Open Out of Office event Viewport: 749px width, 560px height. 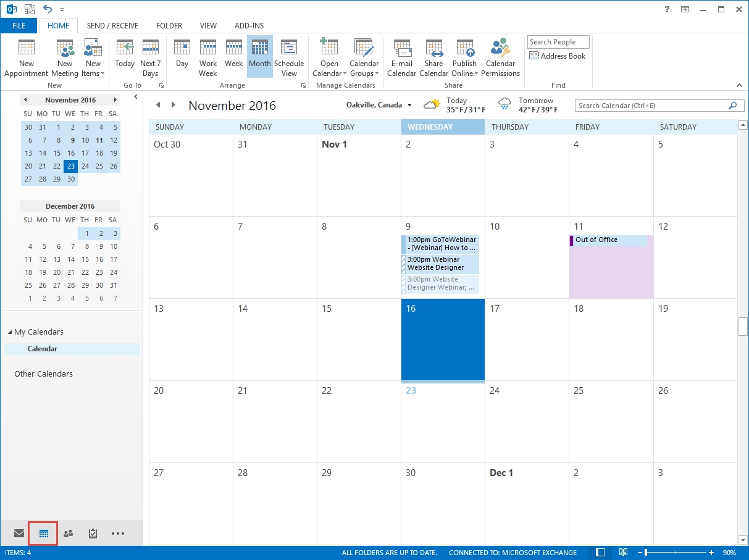(608, 240)
